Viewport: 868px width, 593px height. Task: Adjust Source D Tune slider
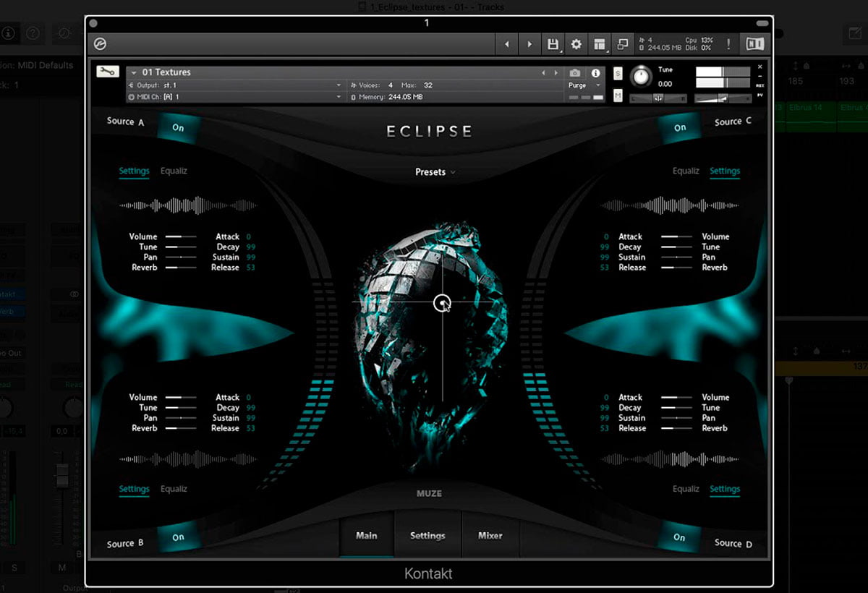pos(676,408)
